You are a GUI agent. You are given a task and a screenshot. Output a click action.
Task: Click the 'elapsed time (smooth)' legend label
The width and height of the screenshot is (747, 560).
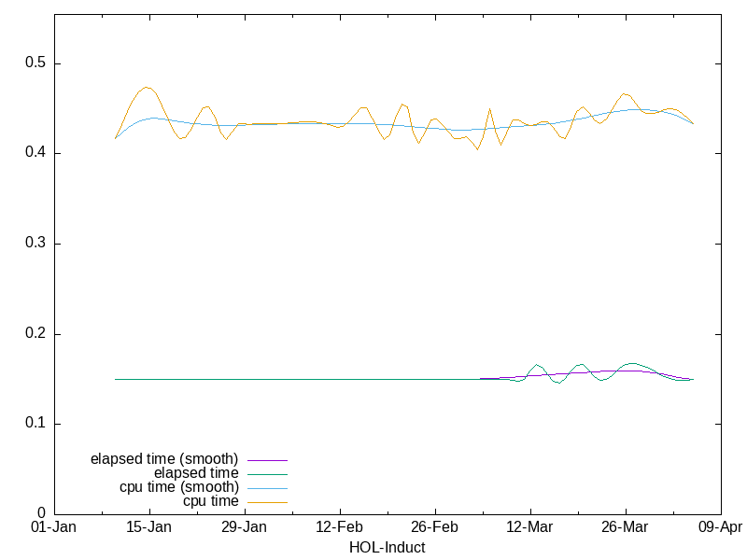(x=164, y=459)
